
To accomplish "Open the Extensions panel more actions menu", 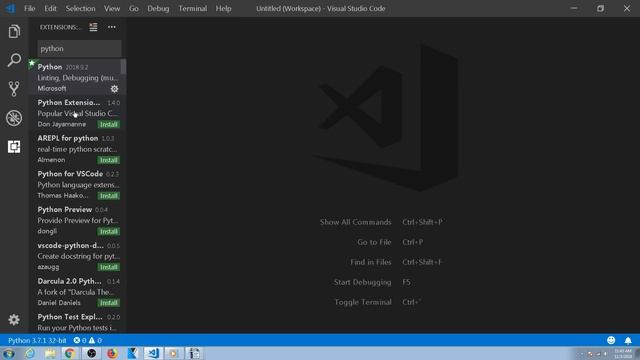I will click(x=111, y=27).
